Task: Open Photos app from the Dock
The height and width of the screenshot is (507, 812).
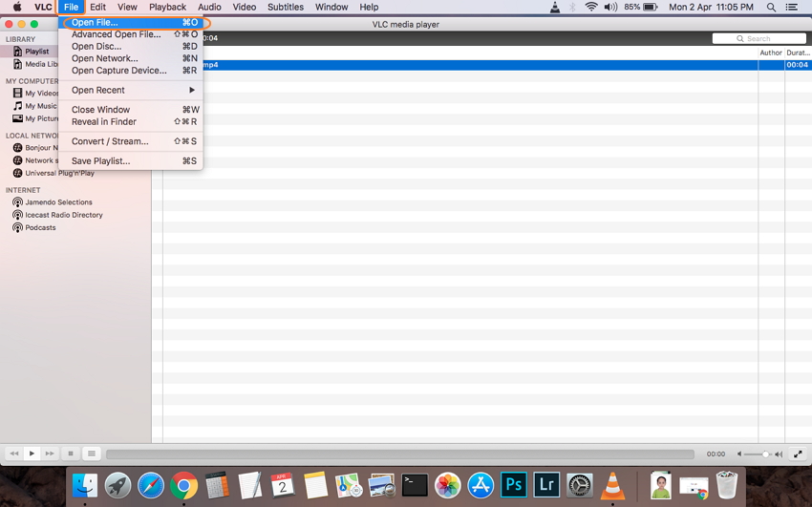Action: [x=447, y=486]
